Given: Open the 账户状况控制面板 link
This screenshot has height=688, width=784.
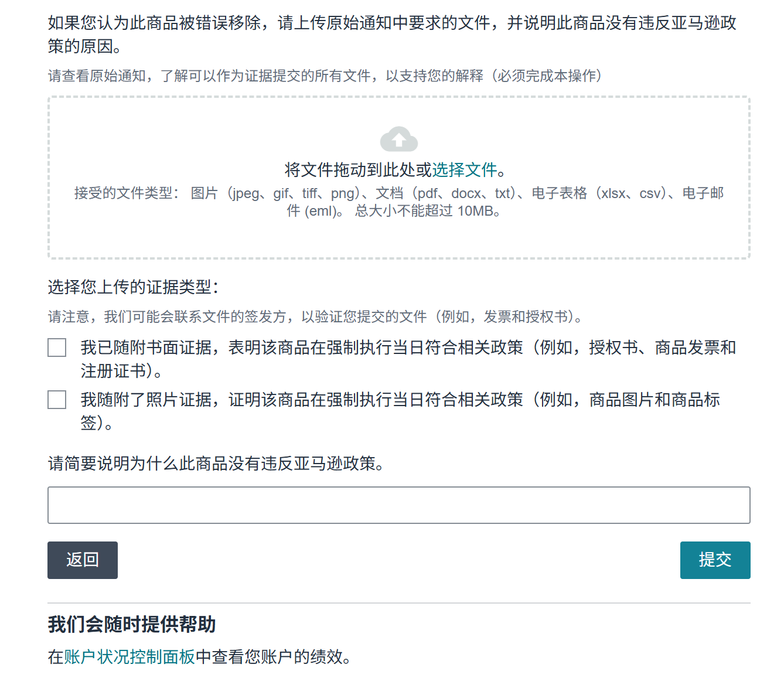Looking at the screenshot, I should pyautogui.click(x=129, y=657).
